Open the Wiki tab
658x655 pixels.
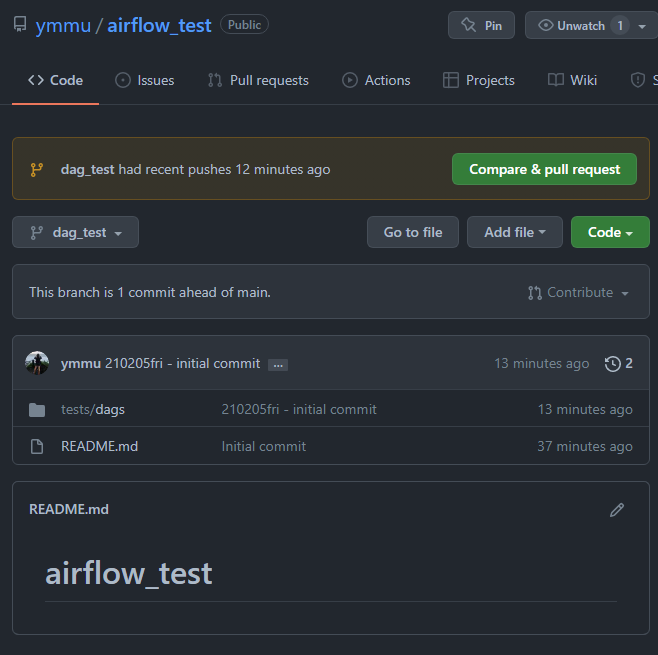572,80
